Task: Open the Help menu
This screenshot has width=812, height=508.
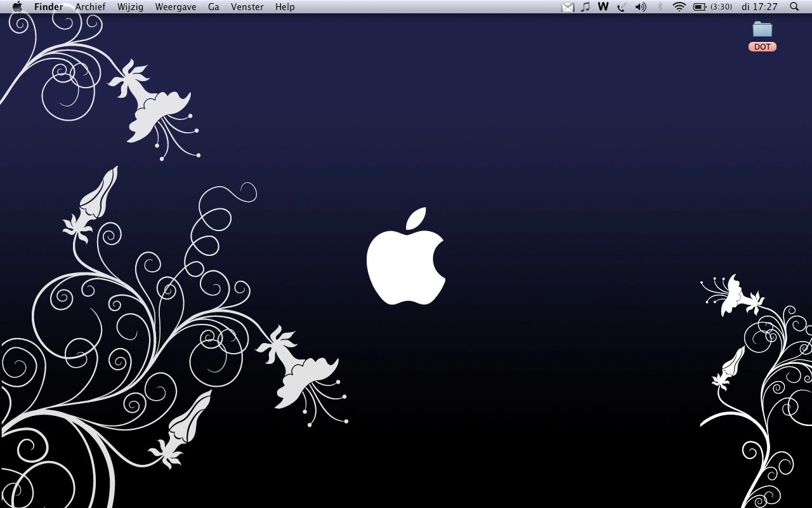Action: click(285, 6)
